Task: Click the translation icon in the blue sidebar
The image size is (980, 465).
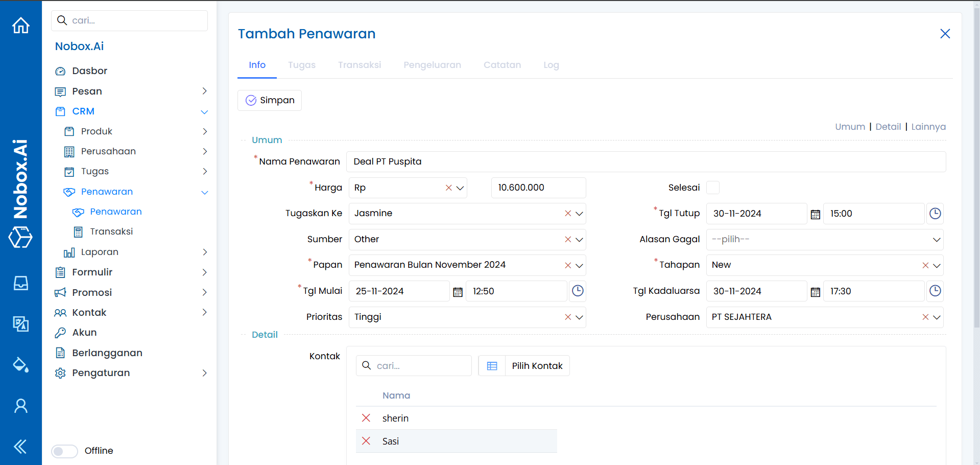Action: pyautogui.click(x=20, y=324)
